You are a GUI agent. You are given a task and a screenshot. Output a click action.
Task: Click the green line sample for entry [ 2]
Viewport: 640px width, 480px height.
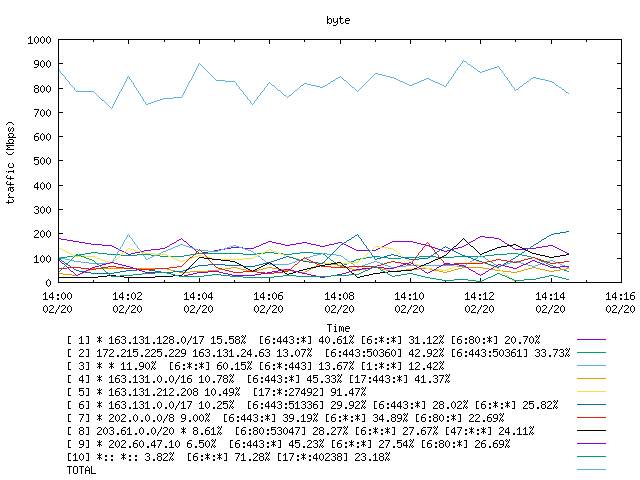coord(591,353)
